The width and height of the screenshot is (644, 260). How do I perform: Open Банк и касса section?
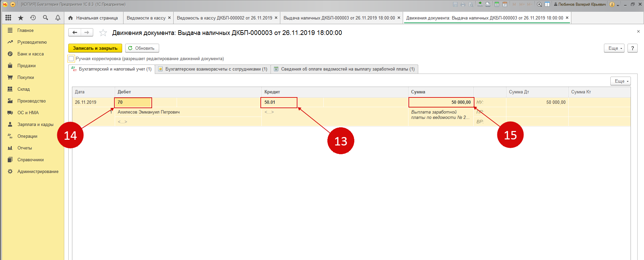point(32,54)
